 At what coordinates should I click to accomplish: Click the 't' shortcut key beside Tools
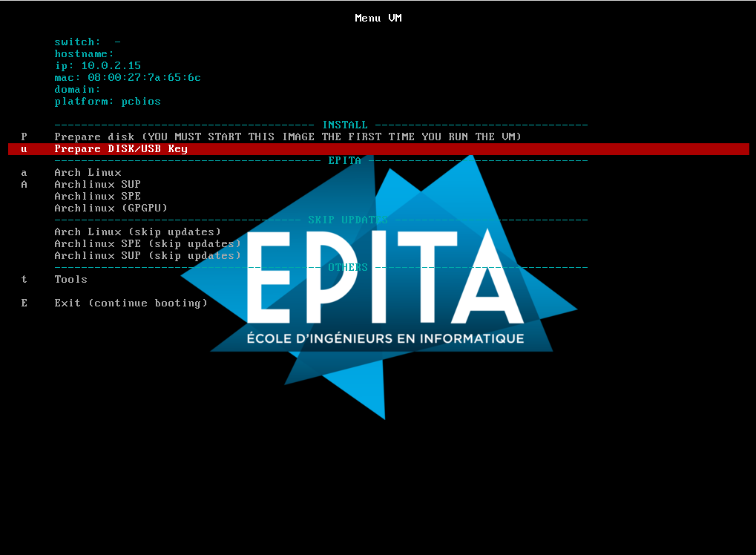click(x=24, y=279)
